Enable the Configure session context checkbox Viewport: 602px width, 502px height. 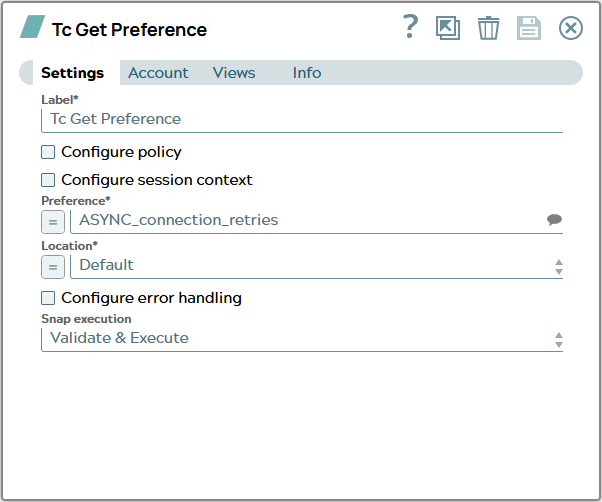48,180
